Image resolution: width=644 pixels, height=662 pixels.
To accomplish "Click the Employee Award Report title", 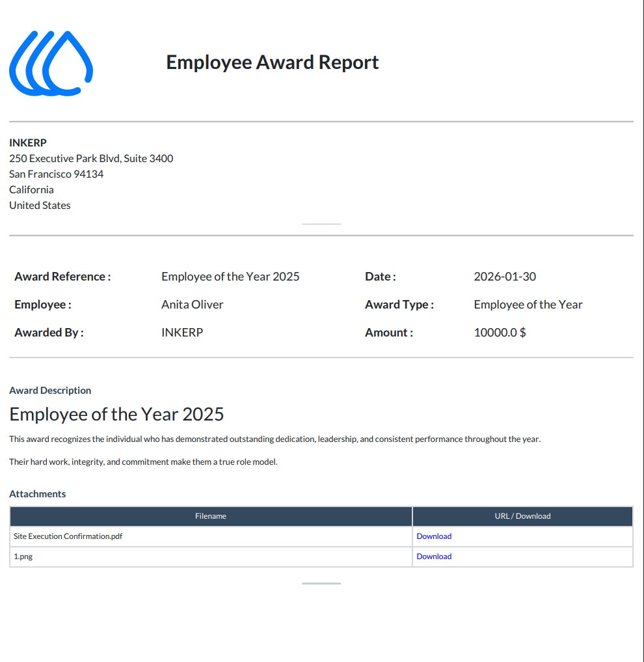I will tap(272, 62).
